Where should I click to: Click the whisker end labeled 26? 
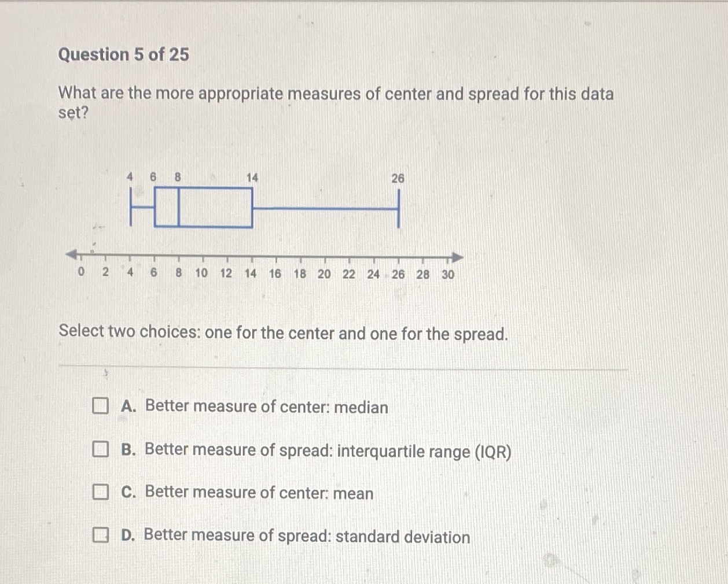click(x=398, y=208)
